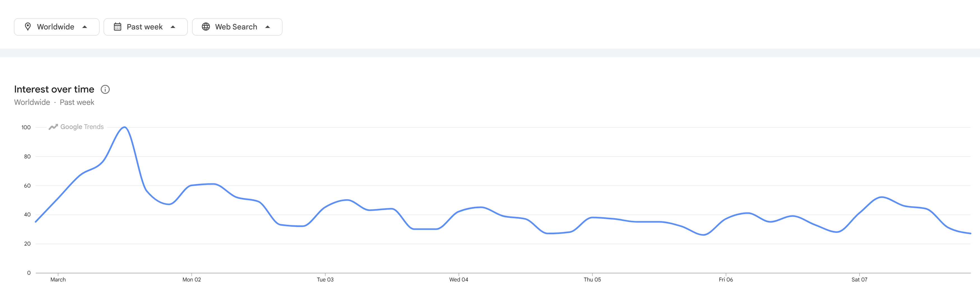Screen dimensions: 980x298
Task: Click the 'March' axis label
Action: point(58,280)
